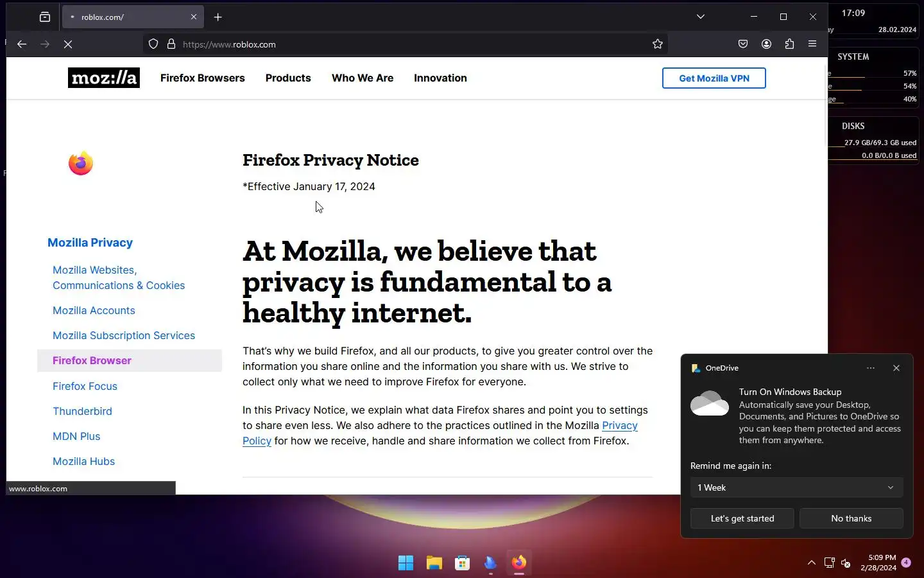Open Mozilla Subscription Services link
The width and height of the screenshot is (924, 578).
click(124, 335)
